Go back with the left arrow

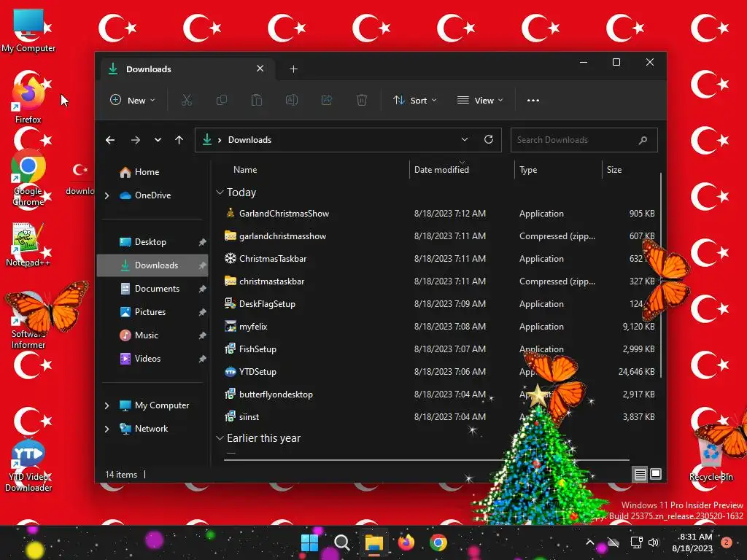(110, 140)
